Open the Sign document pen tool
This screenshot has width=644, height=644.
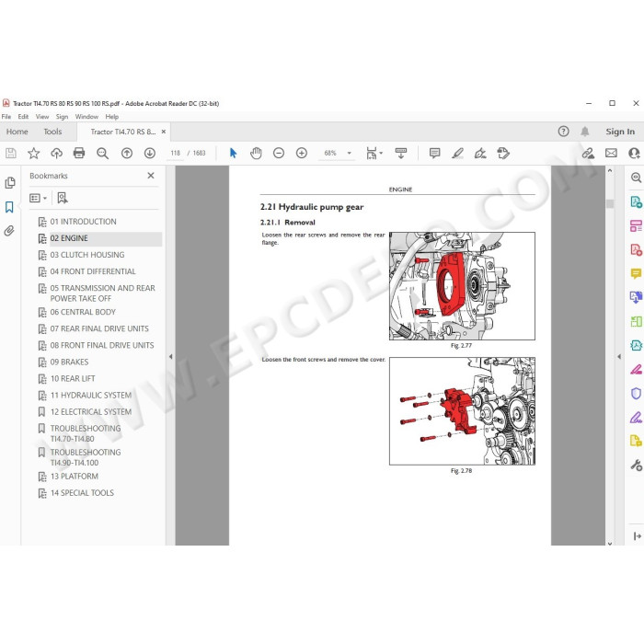coord(480,154)
